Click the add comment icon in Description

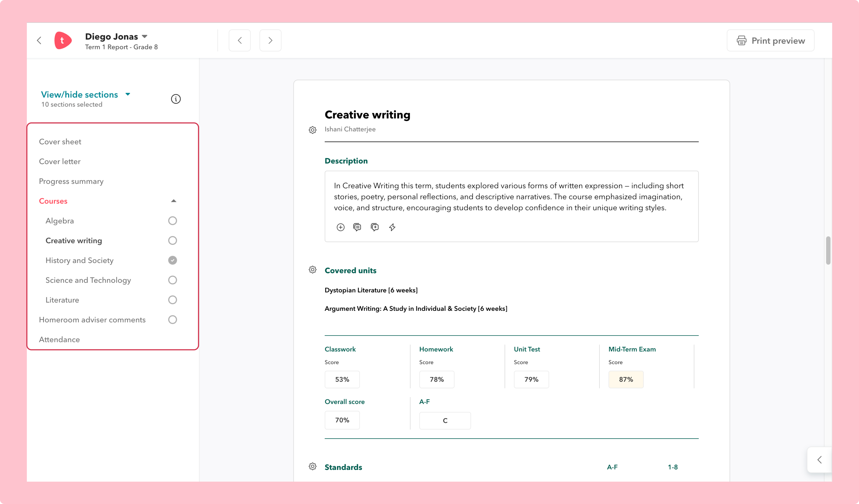pyautogui.click(x=375, y=227)
